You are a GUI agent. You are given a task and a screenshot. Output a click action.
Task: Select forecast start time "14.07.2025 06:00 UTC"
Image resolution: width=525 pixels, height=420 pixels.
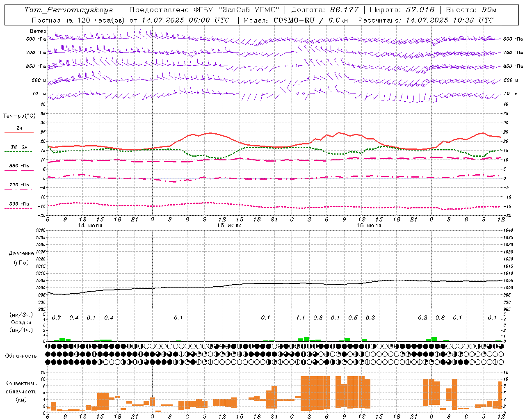coord(185,20)
